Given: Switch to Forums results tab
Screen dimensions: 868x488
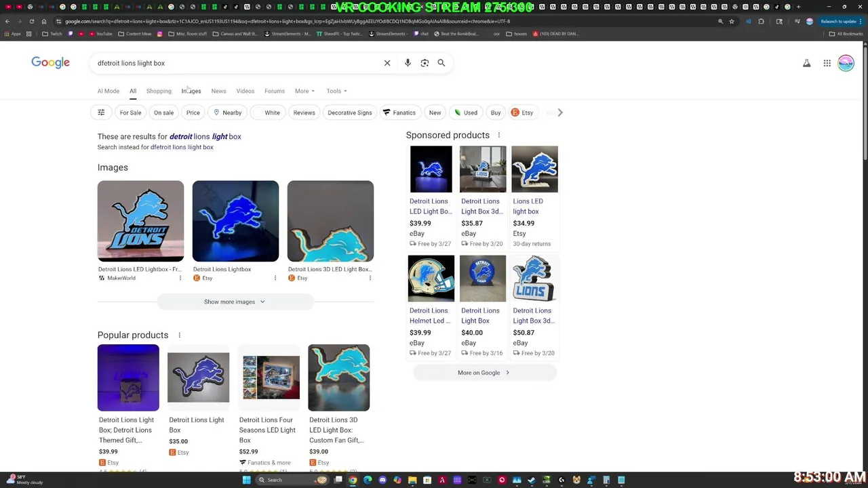Looking at the screenshot, I should (x=275, y=91).
